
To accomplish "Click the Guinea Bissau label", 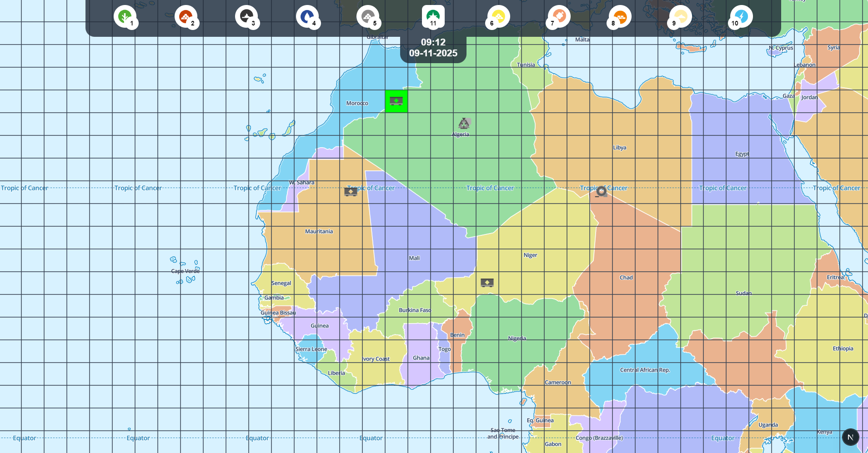I will [278, 313].
